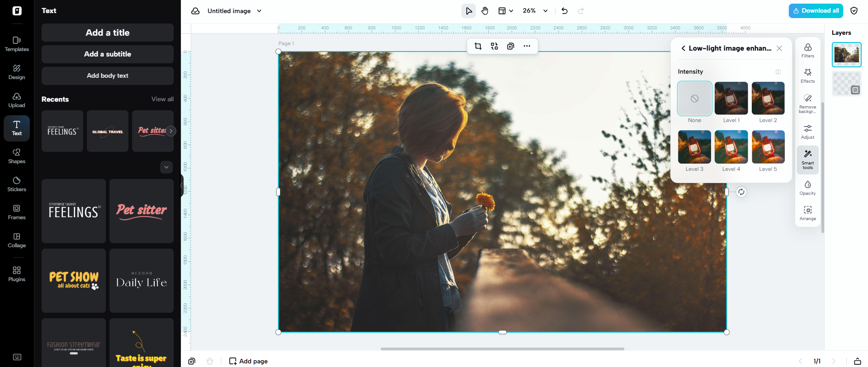Apply Level 3 enhancement intensity
This screenshot has height=367, width=868.
pos(694,147)
